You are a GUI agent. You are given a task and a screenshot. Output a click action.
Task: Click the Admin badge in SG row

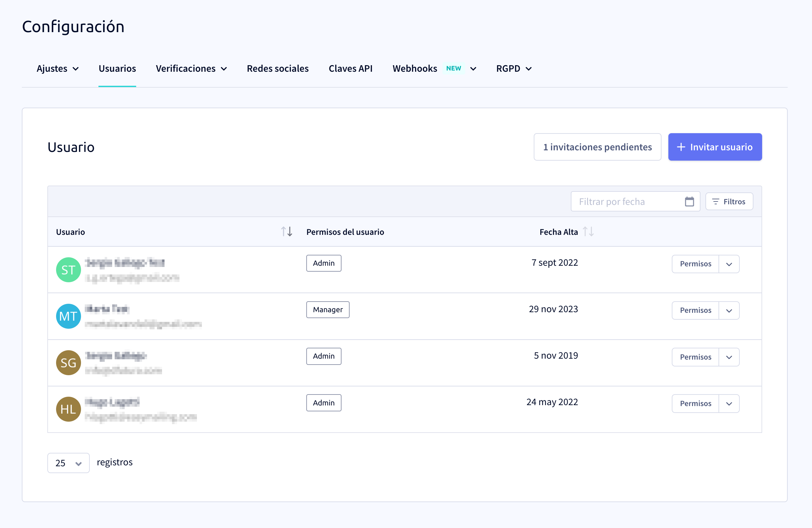click(x=324, y=356)
